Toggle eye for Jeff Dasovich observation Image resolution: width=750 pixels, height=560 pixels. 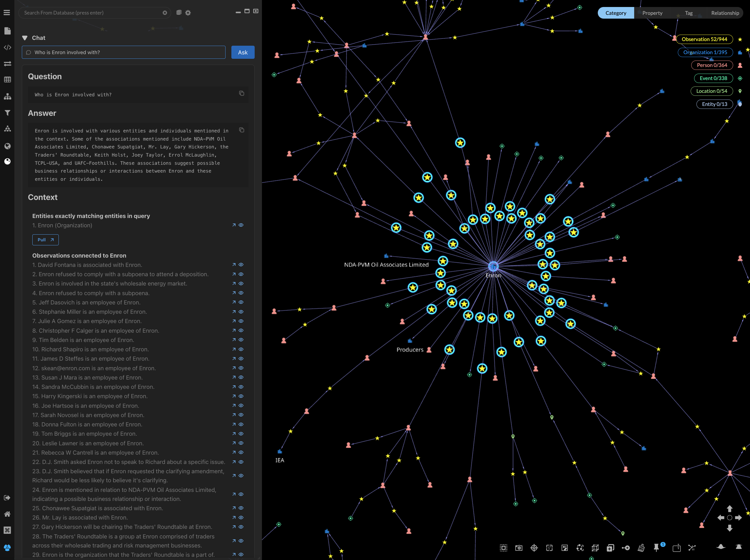[x=241, y=302]
